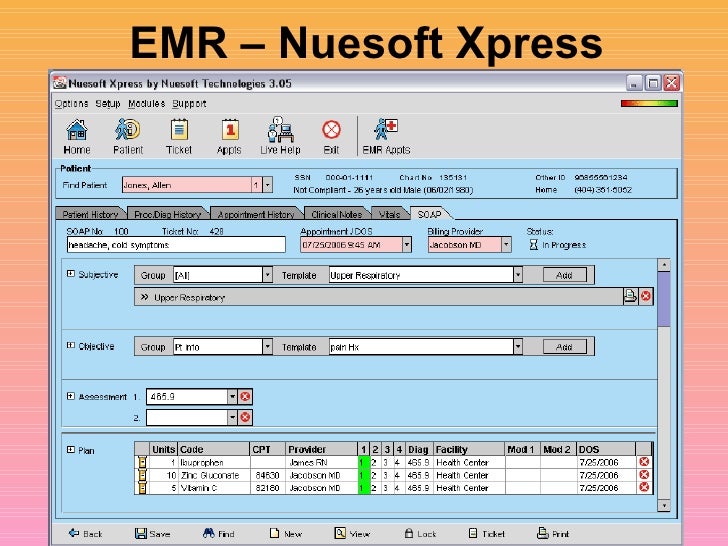Switch to Patient History tab

point(90,214)
